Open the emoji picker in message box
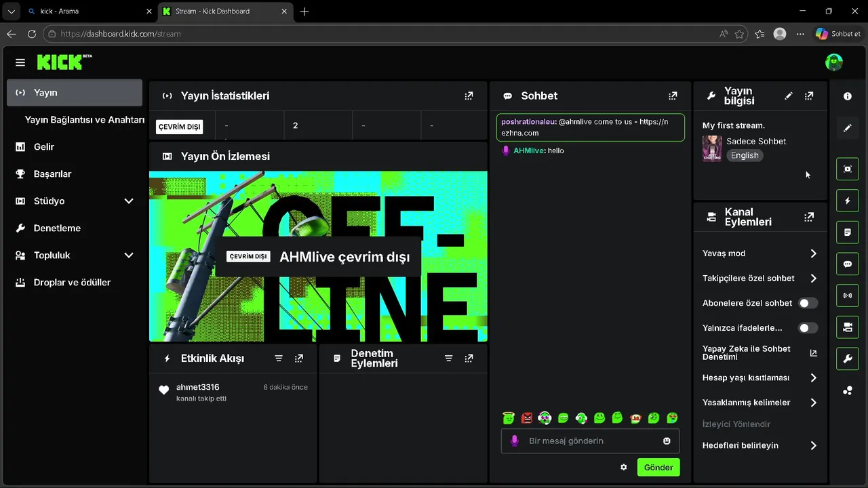This screenshot has height=488, width=868. coord(667,441)
